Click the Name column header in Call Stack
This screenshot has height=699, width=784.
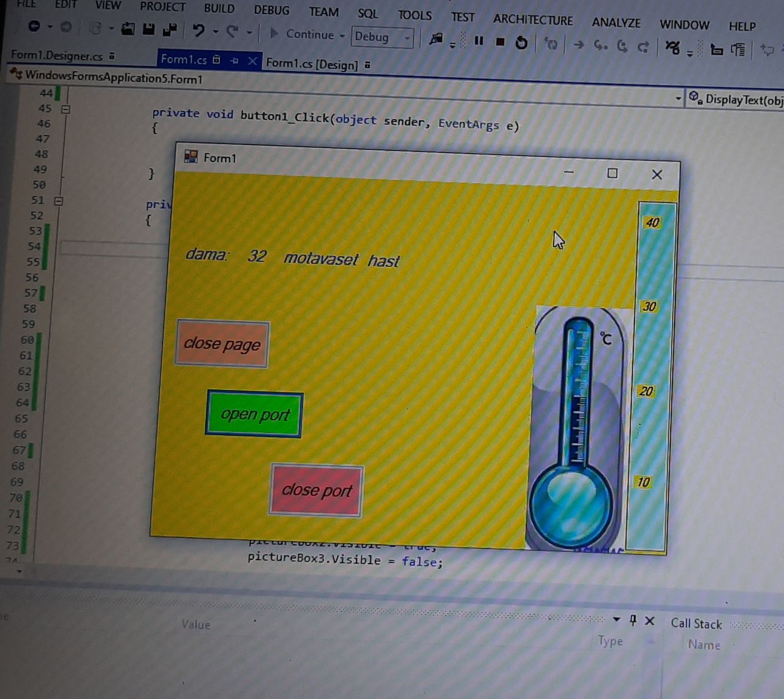pos(704,645)
